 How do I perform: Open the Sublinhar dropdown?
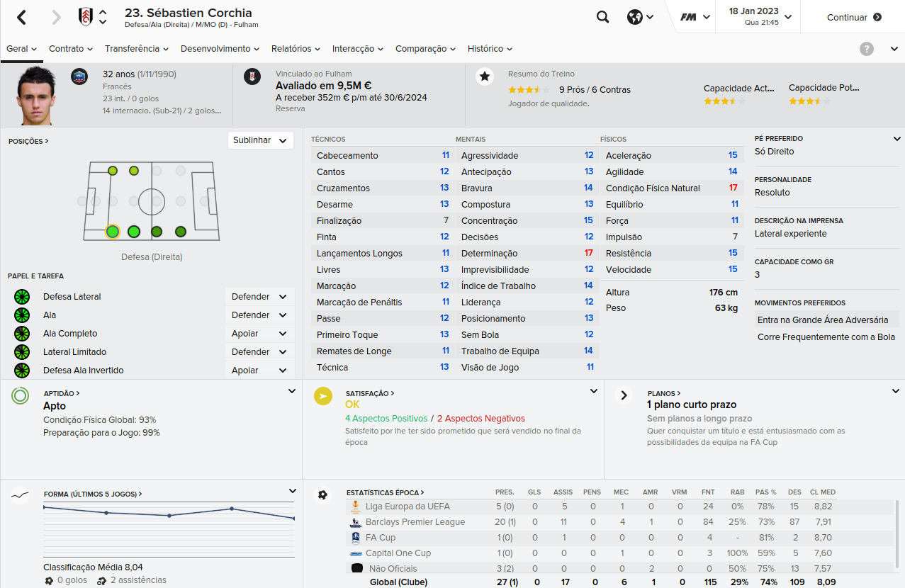(260, 140)
